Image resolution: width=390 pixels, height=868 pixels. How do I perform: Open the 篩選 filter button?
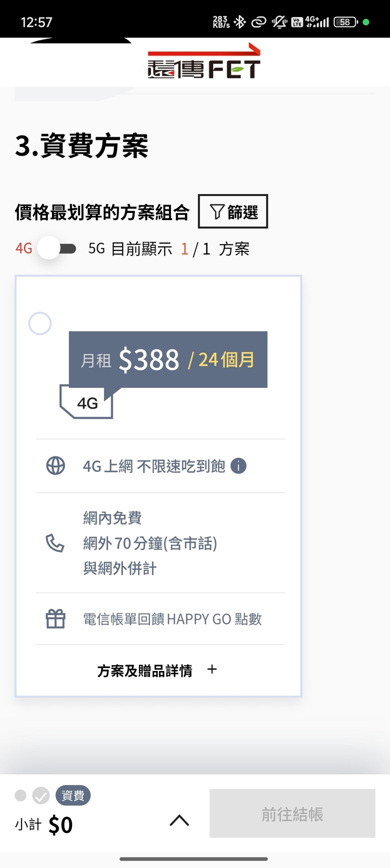click(x=233, y=211)
